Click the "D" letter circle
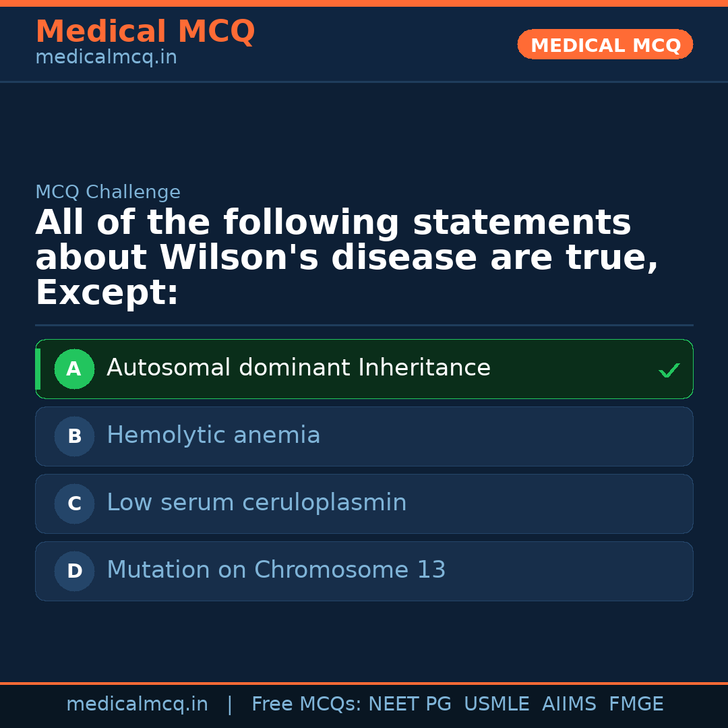 [x=74, y=571]
